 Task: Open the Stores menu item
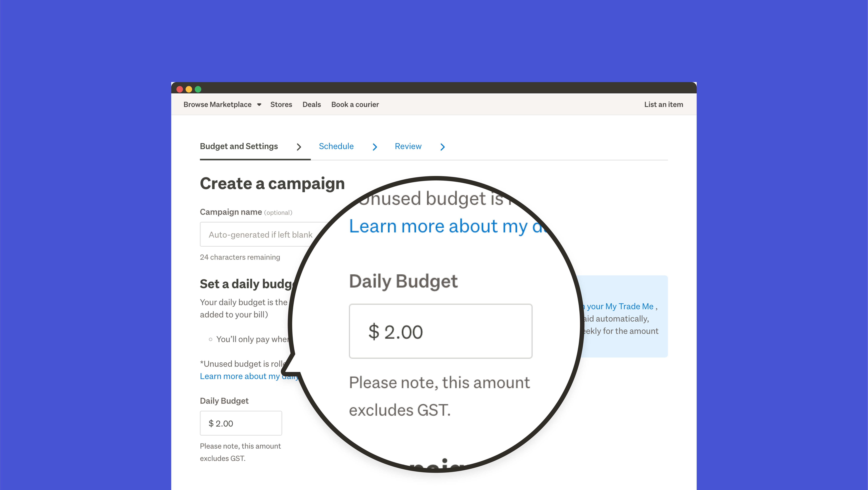[x=281, y=104]
